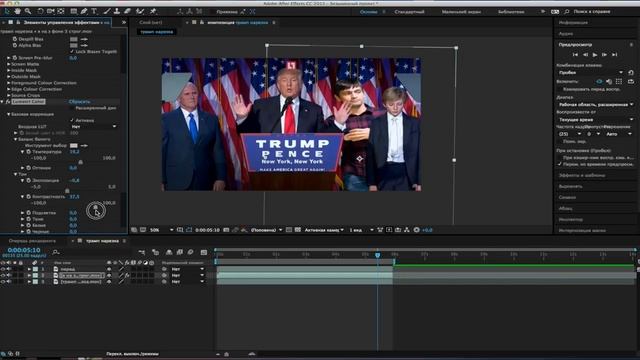Select the Hand tool in top toolbar

[18, 11]
